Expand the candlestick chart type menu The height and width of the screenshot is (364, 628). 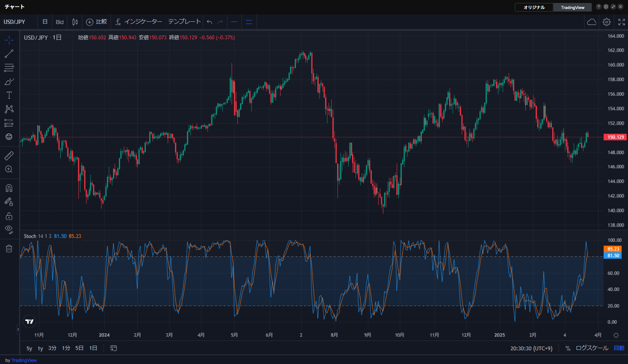[75, 22]
